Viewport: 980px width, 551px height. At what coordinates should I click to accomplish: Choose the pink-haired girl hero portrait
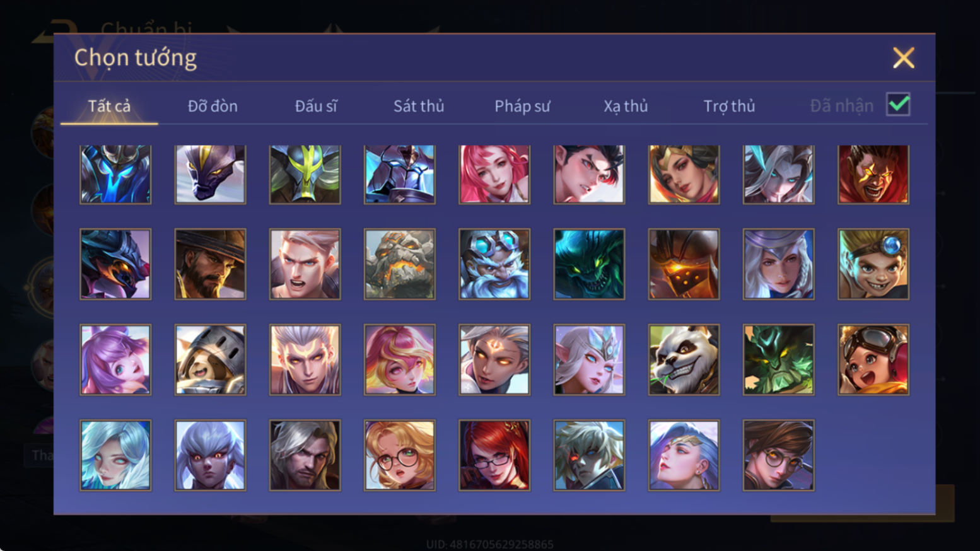tap(494, 174)
